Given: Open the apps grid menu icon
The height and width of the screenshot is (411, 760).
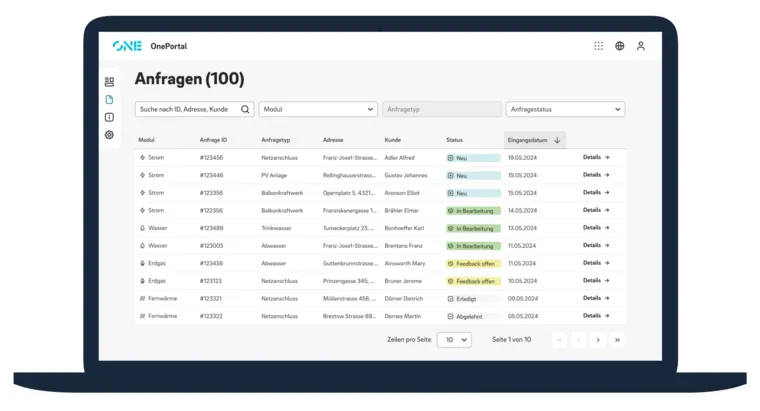Looking at the screenshot, I should 598,46.
